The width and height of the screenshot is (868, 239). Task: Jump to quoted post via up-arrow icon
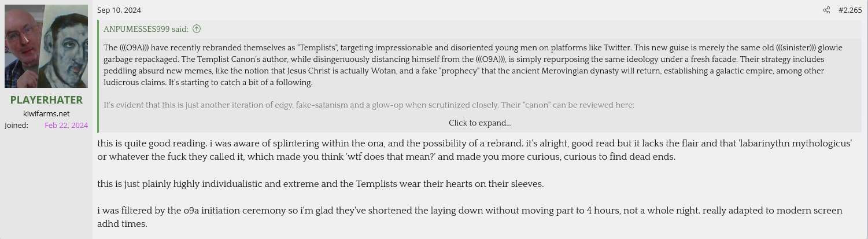197,29
